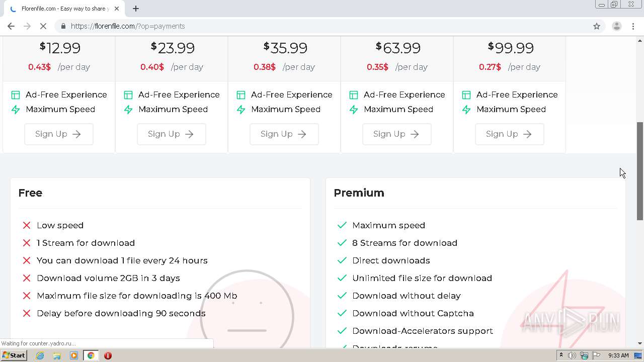This screenshot has height=362, width=644.
Task: Click the browser back arrow
Action: [11, 26]
